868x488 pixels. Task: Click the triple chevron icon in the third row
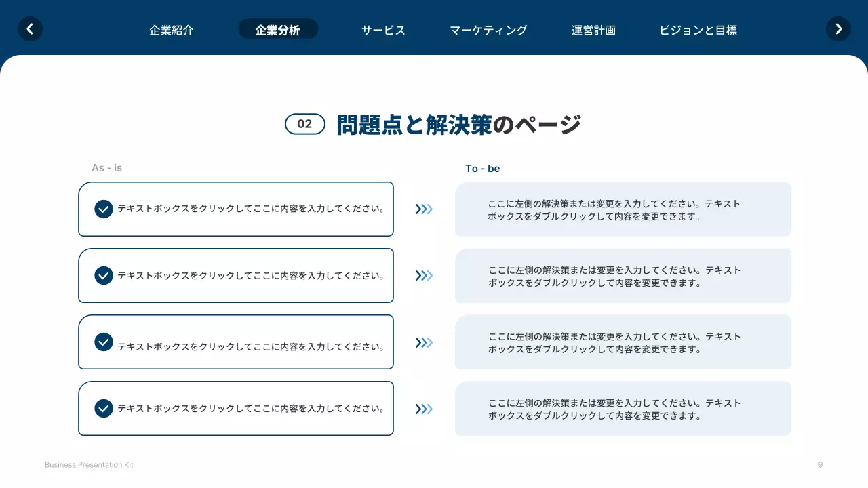[424, 342]
